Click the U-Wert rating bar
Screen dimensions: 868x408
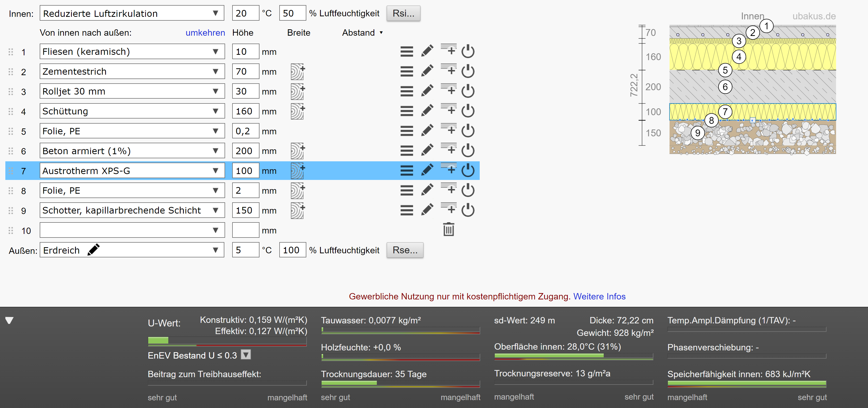[227, 341]
